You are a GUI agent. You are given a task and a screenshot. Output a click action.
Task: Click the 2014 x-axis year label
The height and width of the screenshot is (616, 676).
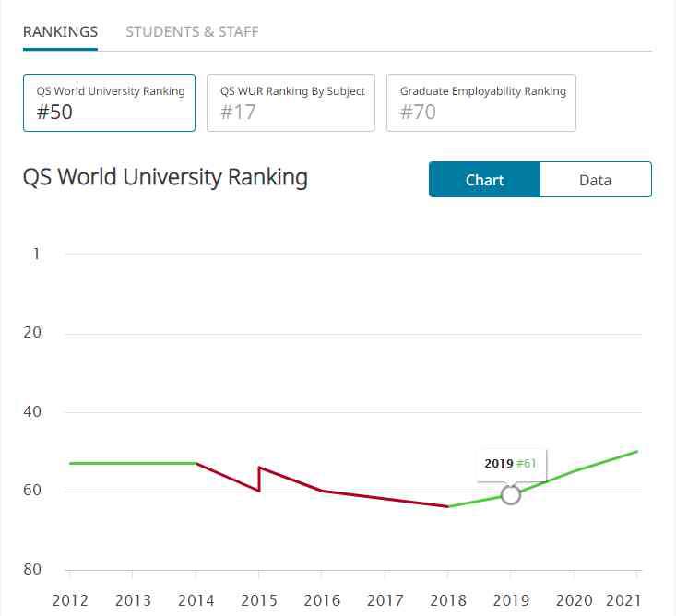tap(196, 600)
